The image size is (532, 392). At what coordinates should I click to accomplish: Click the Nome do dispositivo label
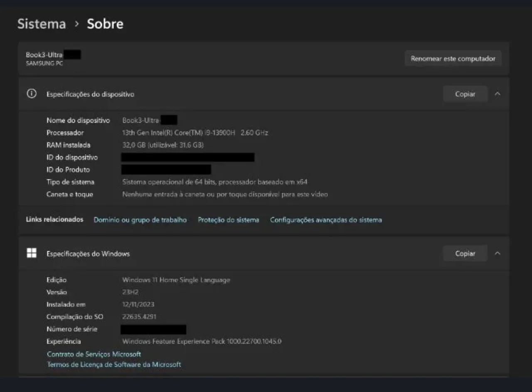click(78, 120)
